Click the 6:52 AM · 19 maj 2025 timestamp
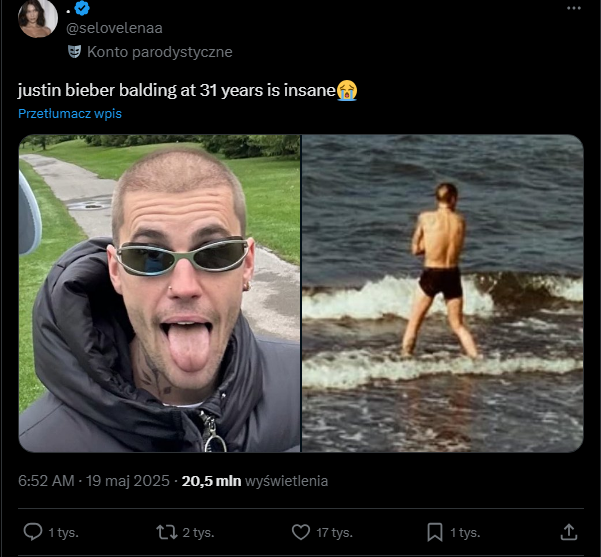601x557 pixels. pyautogui.click(x=94, y=481)
